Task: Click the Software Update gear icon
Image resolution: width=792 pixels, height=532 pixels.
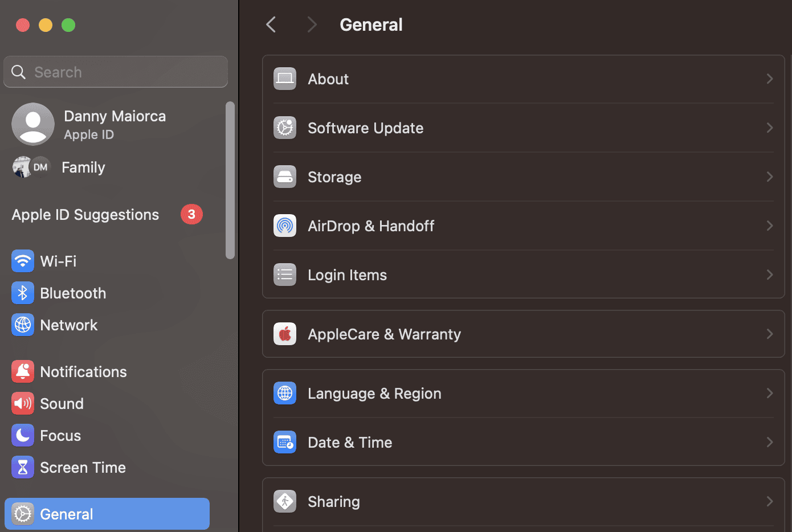Action: [x=284, y=128]
